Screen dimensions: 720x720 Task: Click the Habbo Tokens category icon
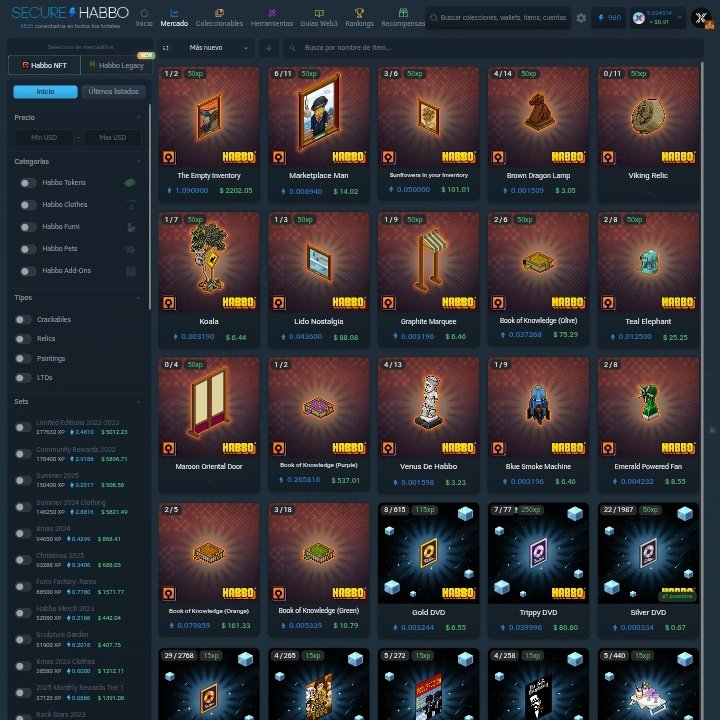130,183
